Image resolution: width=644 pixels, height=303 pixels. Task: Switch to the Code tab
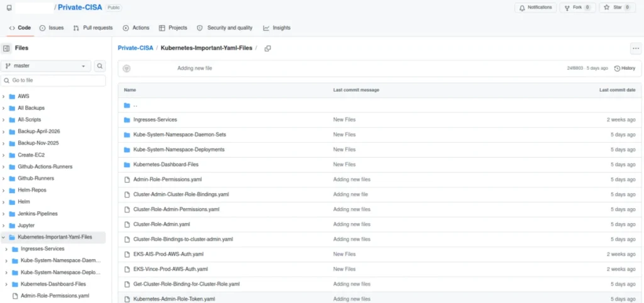coord(19,28)
